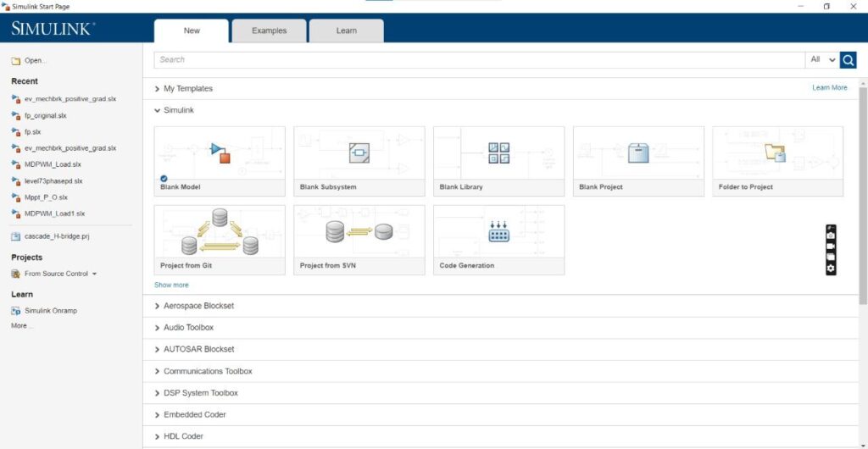Image resolution: width=868 pixels, height=449 pixels.
Task: Select the Blank Project template icon
Action: coord(638,152)
